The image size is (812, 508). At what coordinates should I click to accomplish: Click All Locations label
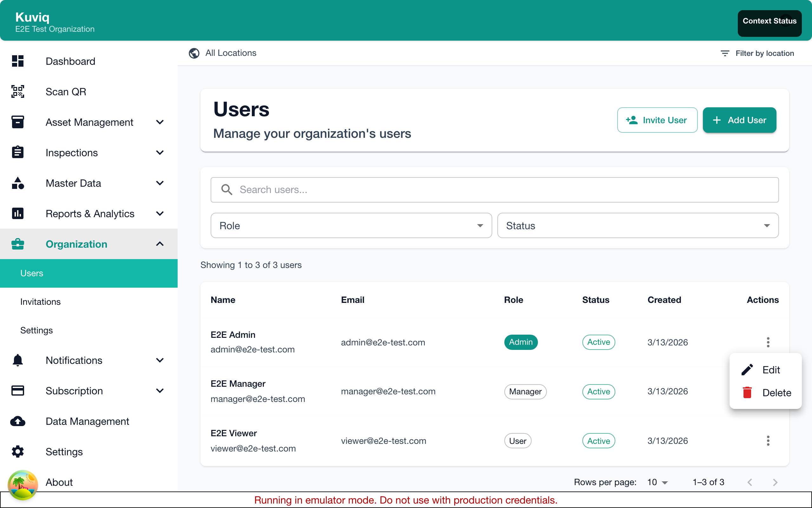tap(231, 53)
